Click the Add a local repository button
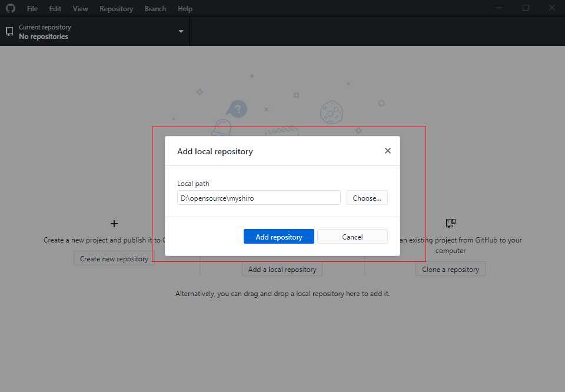Image resolution: width=565 pixels, height=392 pixels. [x=282, y=269]
